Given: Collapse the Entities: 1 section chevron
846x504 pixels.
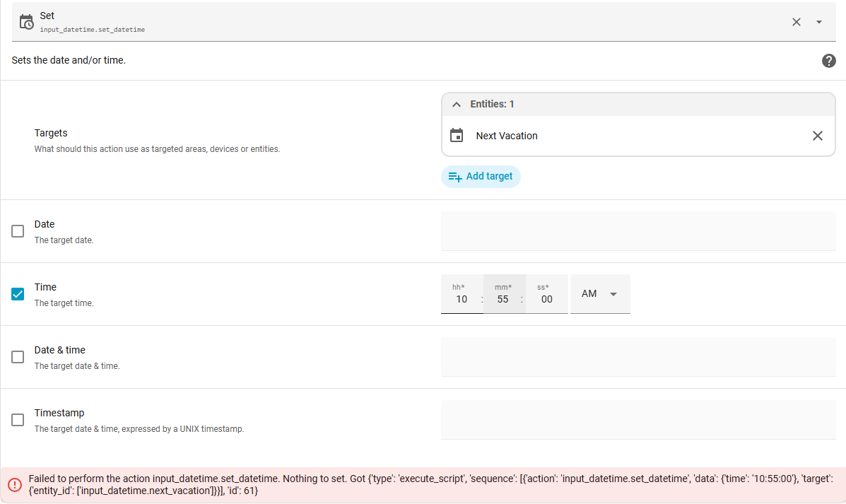Looking at the screenshot, I should tap(457, 105).
